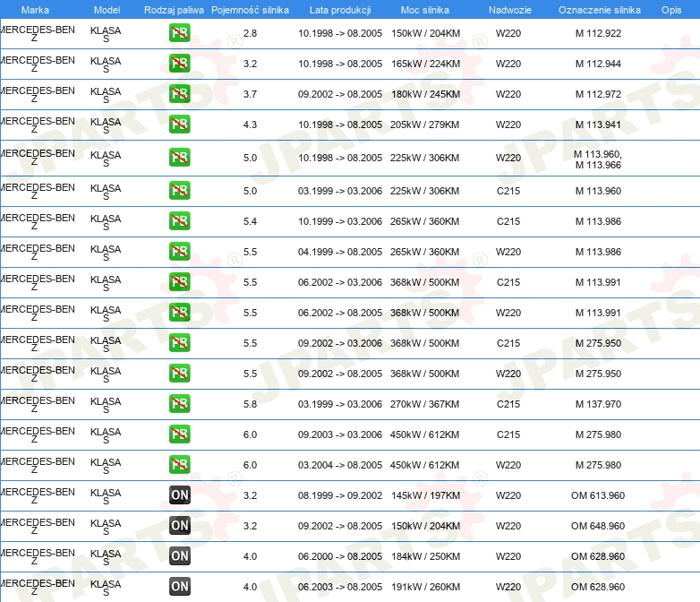Screen dimensions: 700x602
Task: Click W220 body in M 112.922 row
Action: [508, 33]
